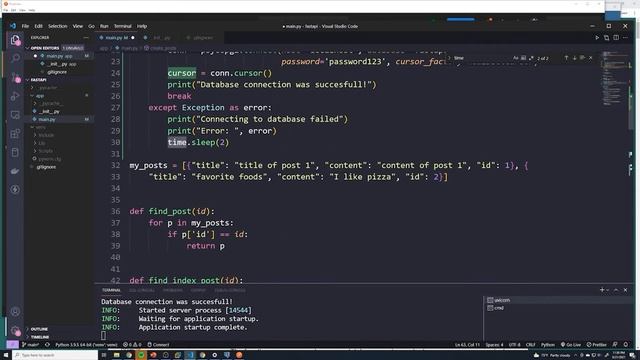This screenshot has height=360, width=640.
Task: Open the Explorer view in activity bar
Action: point(15,40)
